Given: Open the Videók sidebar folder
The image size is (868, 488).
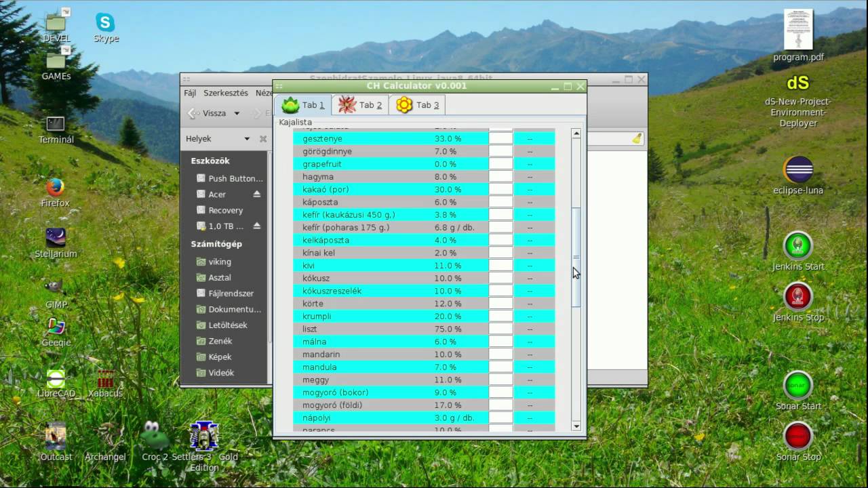Looking at the screenshot, I should (x=215, y=372).
